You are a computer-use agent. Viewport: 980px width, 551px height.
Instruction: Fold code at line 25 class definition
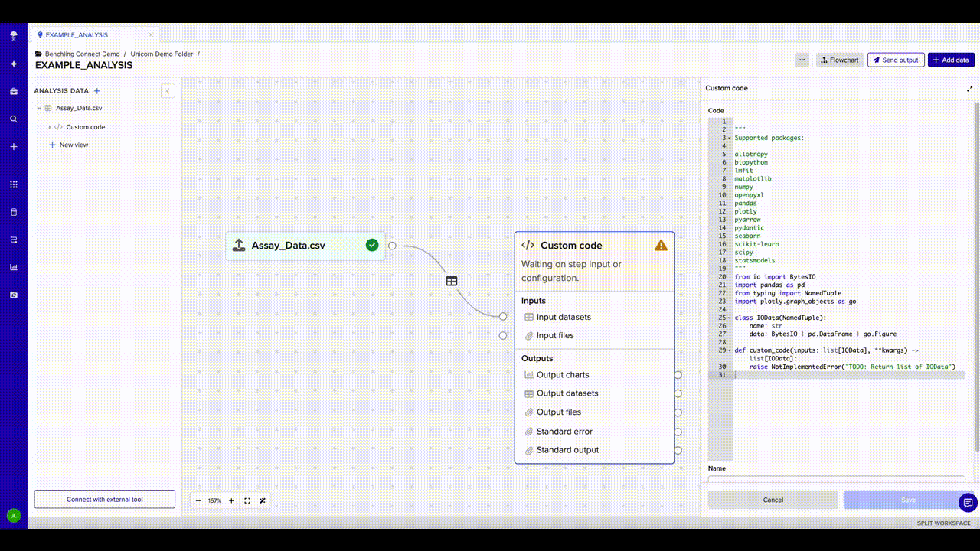coord(730,318)
